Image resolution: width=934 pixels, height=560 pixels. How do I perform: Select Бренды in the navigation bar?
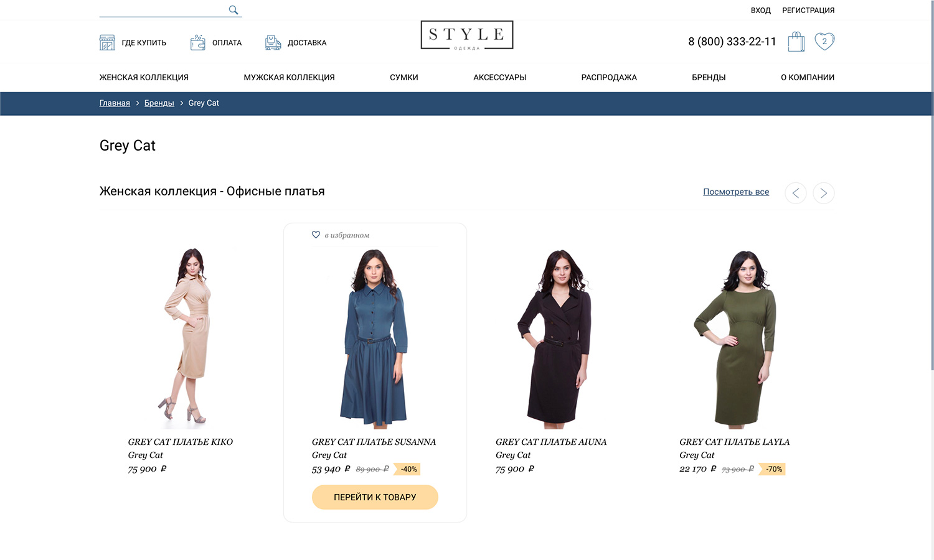[x=709, y=77]
